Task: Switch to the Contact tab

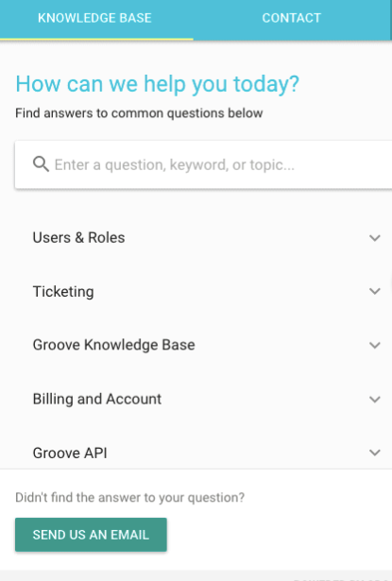Action: click(292, 18)
